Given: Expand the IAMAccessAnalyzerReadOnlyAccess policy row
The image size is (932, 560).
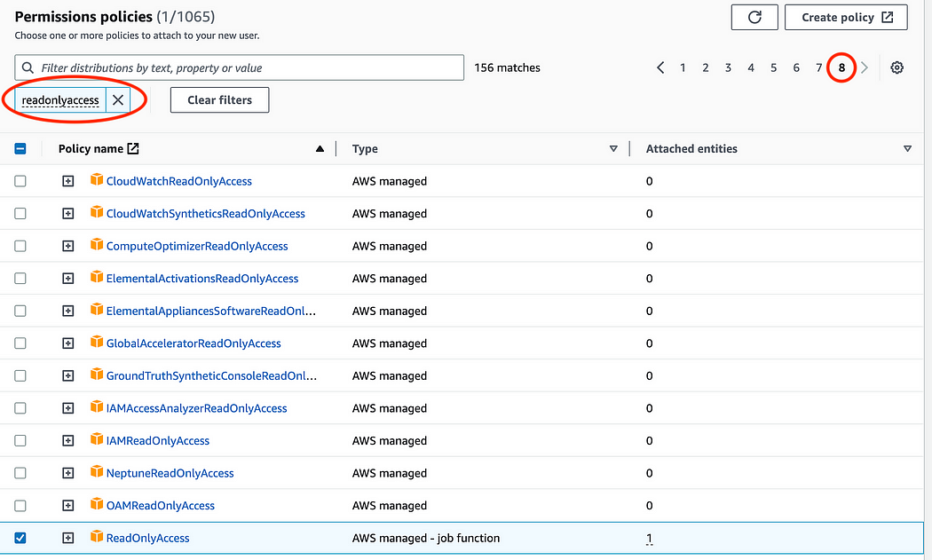Looking at the screenshot, I should [68, 408].
